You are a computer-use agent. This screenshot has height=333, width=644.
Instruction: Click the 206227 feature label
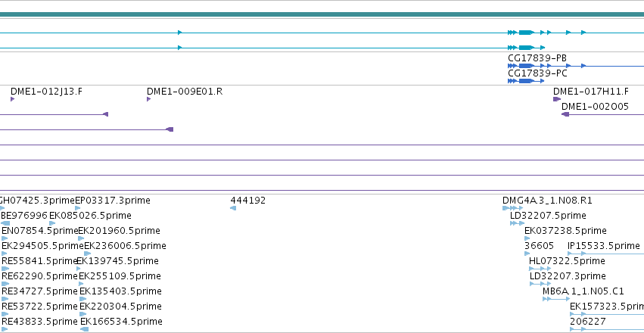(588, 322)
